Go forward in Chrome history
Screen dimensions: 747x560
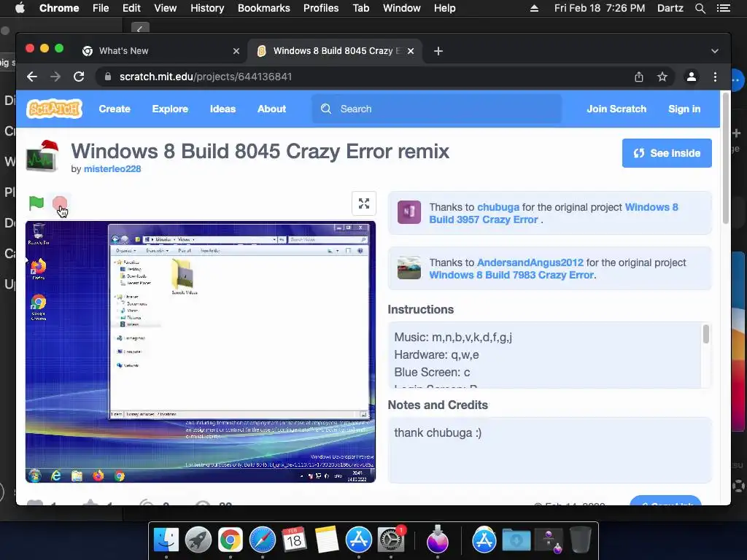tap(55, 77)
